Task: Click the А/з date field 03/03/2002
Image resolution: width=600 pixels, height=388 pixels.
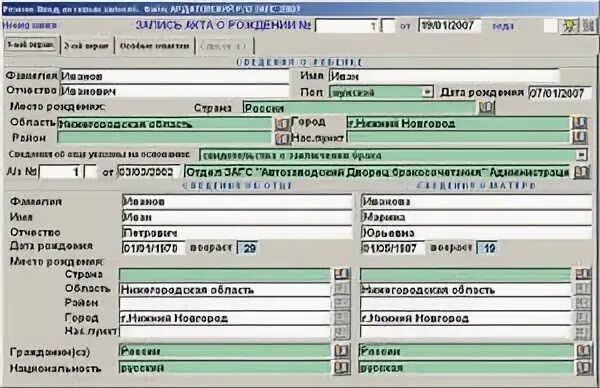Action: click(149, 172)
